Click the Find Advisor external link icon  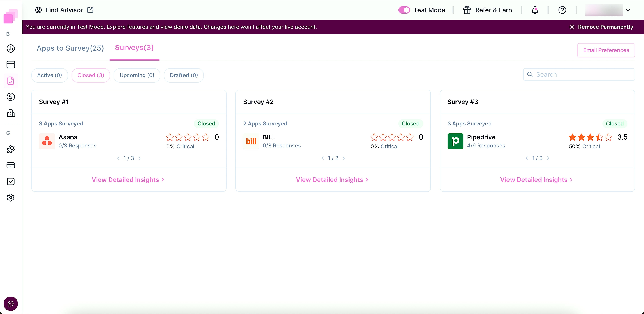pos(90,10)
